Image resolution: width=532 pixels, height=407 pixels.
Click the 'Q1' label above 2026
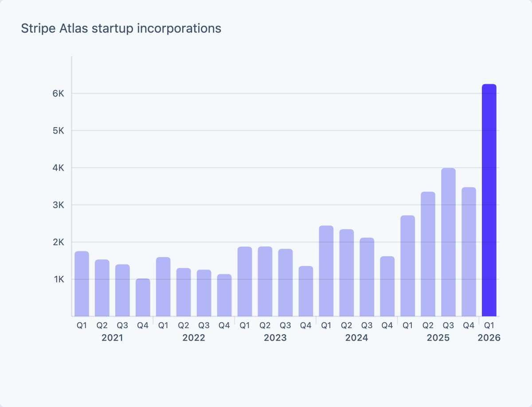pyautogui.click(x=489, y=325)
